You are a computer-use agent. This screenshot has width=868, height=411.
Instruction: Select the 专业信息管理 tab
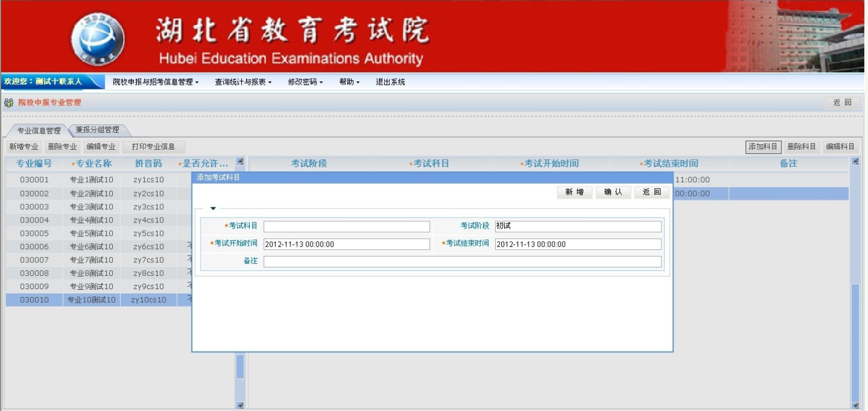pyautogui.click(x=39, y=130)
